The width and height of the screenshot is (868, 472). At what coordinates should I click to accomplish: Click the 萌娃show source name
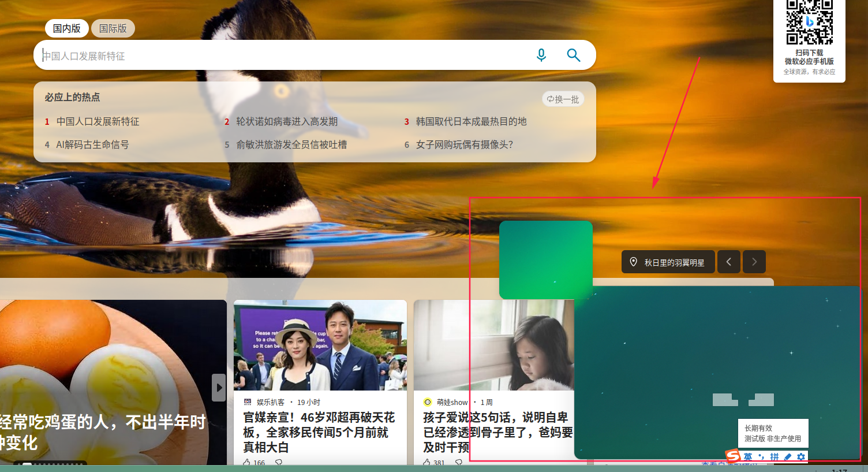(x=452, y=402)
